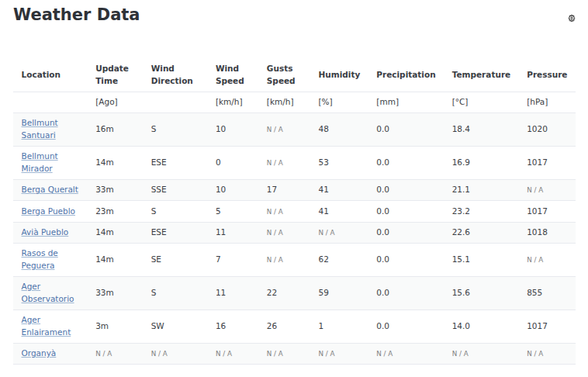Click the Wind Speed column header
Image resolution: width=588 pixels, height=377 pixels.
[x=230, y=74]
